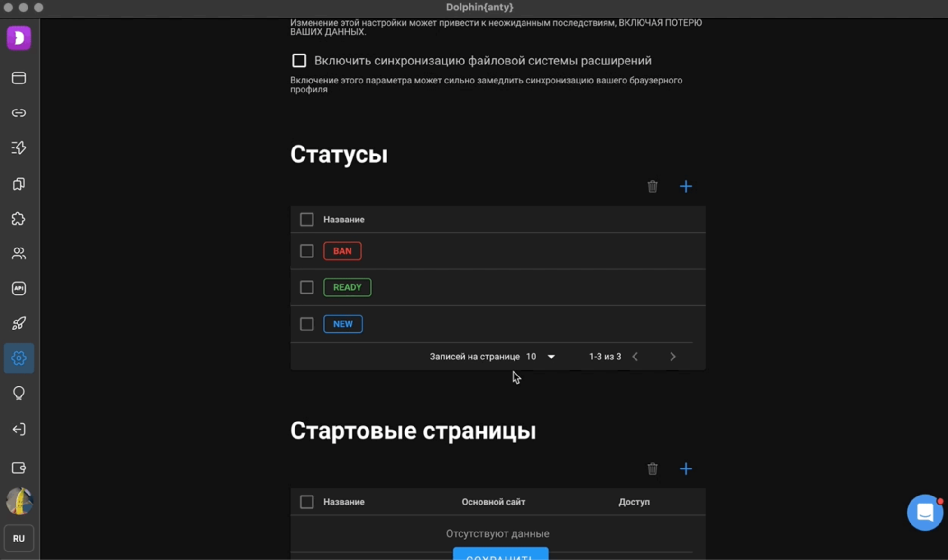Click the BAN status tag

342,251
